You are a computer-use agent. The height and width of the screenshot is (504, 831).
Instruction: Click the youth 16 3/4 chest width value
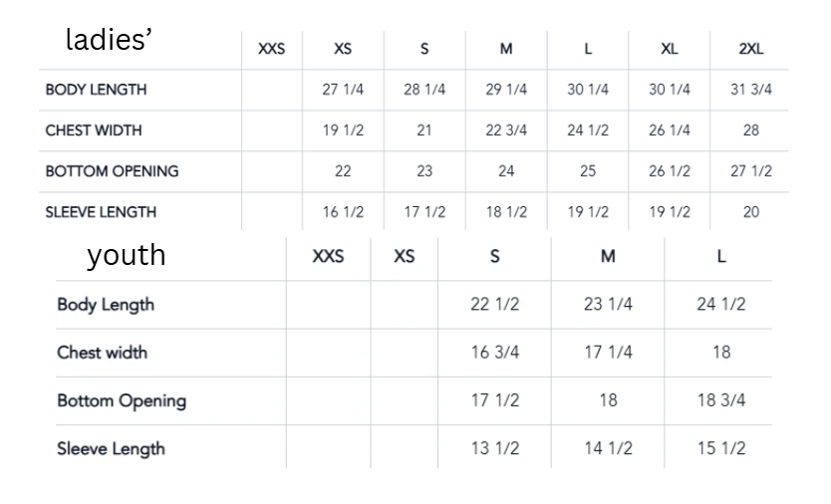point(495,353)
